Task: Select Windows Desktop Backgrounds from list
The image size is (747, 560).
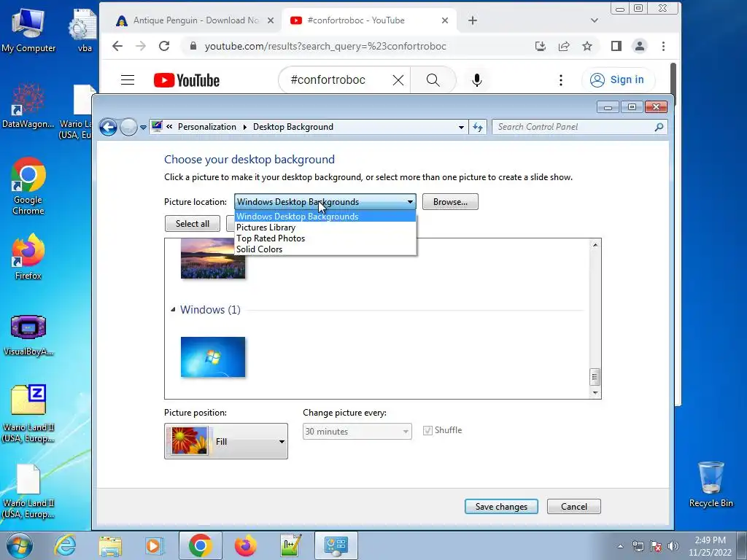Action: pos(325,217)
